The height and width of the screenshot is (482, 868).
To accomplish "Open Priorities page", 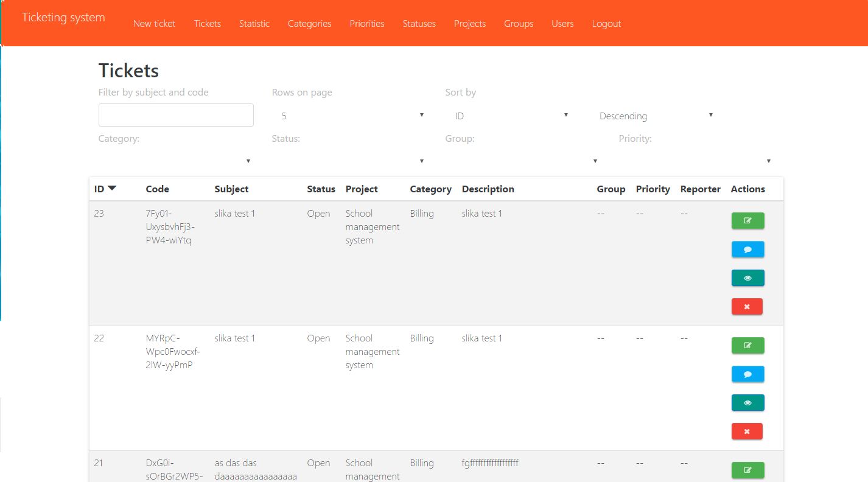I will pos(367,24).
